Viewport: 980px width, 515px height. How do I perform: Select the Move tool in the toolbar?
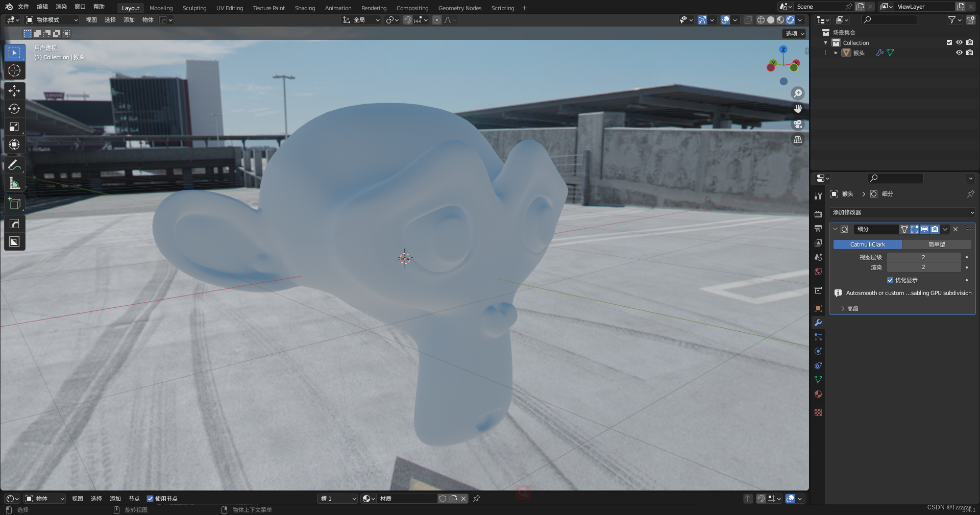click(x=14, y=91)
